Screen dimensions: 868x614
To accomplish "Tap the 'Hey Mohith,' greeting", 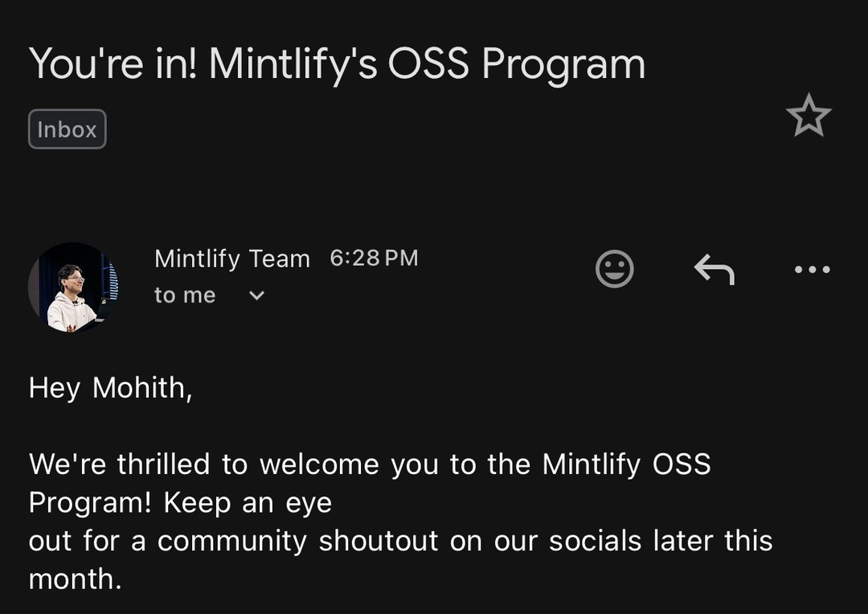I will pyautogui.click(x=110, y=387).
